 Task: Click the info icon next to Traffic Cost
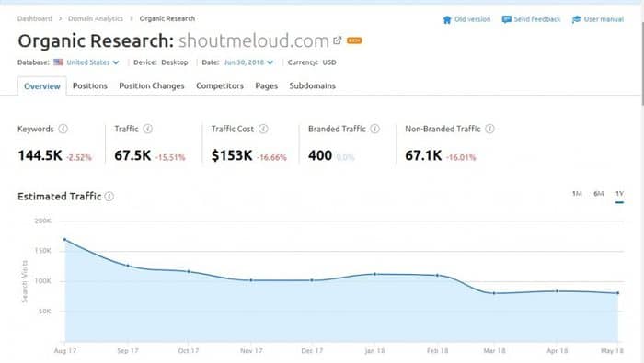pos(263,129)
